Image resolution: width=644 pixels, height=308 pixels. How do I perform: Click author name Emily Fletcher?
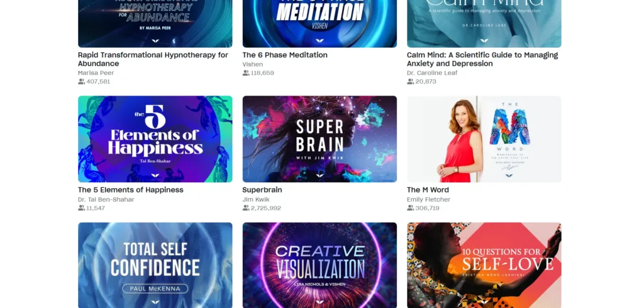click(x=429, y=200)
